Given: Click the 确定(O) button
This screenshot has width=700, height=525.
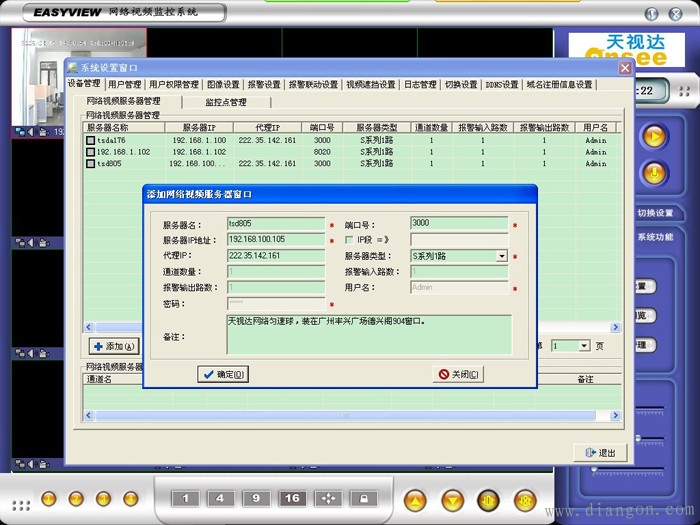Looking at the screenshot, I should (223, 374).
